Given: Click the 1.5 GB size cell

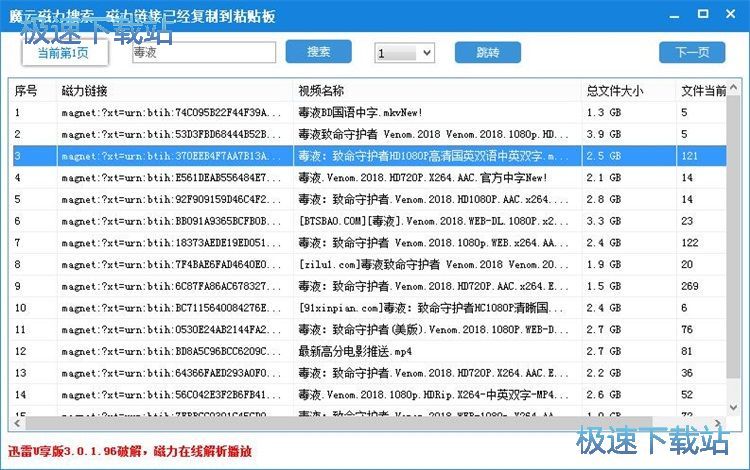Looking at the screenshot, I should (x=604, y=286).
